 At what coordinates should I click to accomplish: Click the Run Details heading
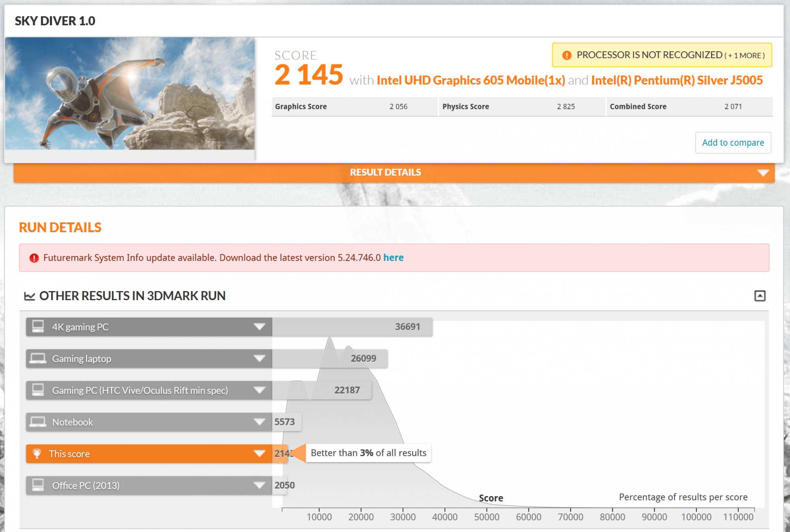pyautogui.click(x=60, y=227)
